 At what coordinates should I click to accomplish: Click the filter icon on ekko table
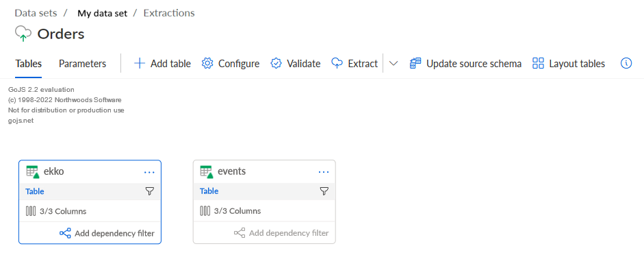click(150, 191)
